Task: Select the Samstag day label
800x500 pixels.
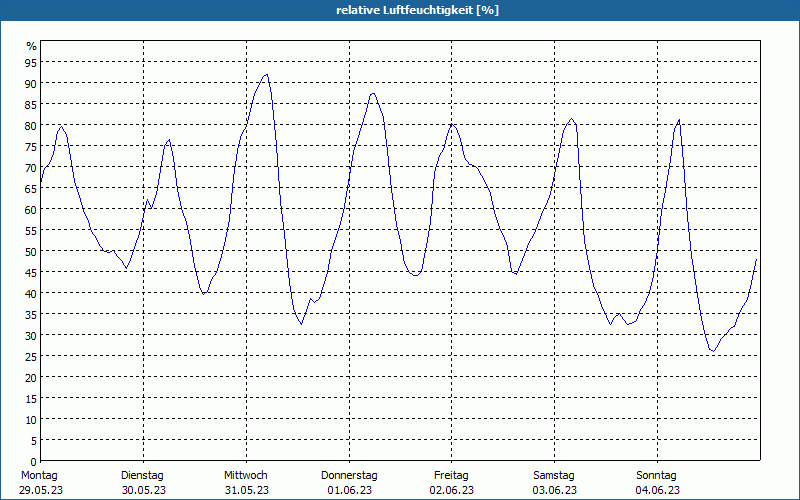Action: pos(553,475)
